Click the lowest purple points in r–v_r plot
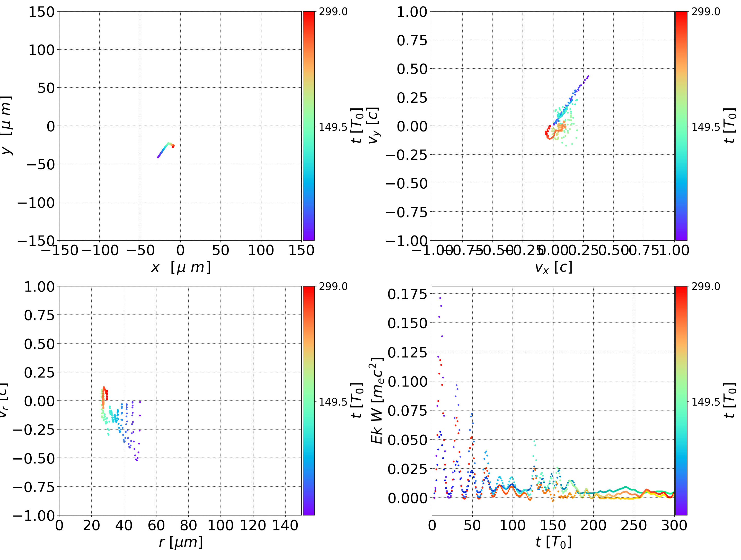The width and height of the screenshot is (741, 560). coord(136,460)
